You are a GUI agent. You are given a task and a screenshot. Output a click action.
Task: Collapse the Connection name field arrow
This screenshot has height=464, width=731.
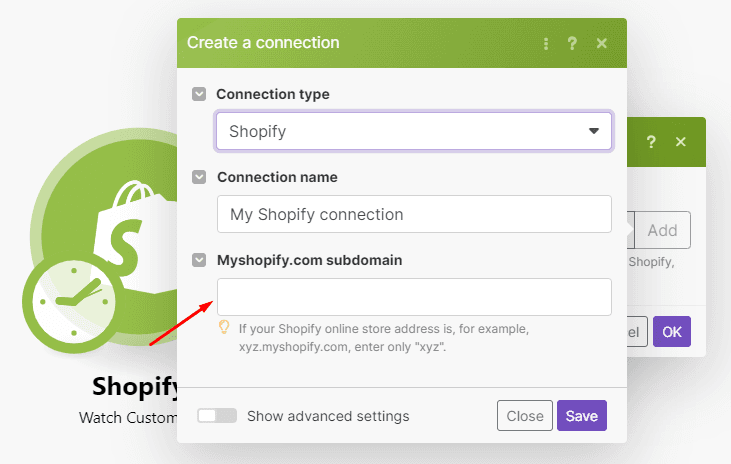pyautogui.click(x=199, y=177)
